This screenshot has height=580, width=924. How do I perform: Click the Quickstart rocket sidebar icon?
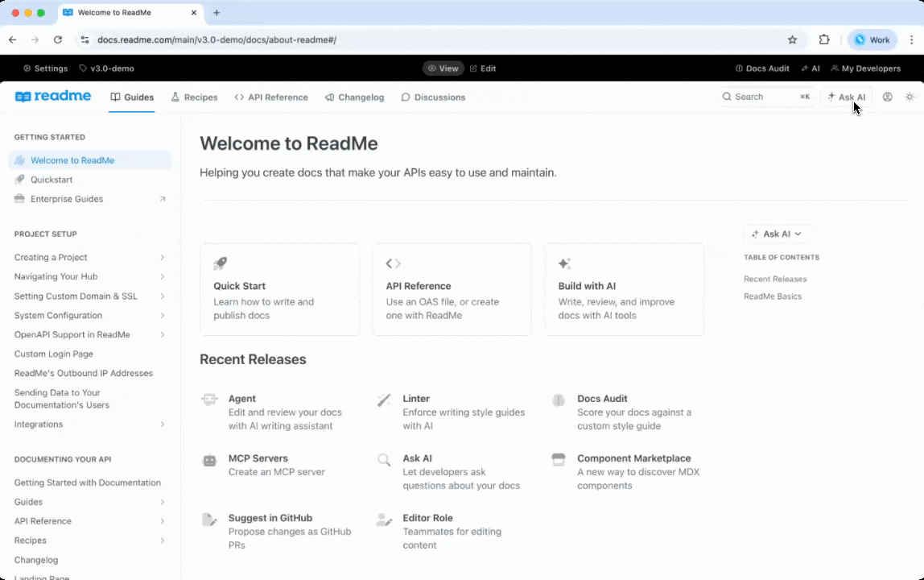tap(19, 180)
